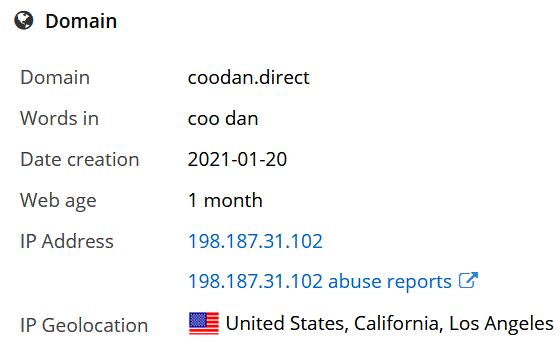The image size is (560, 361).
Task: Click the coodan.direct domain value
Action: tap(249, 77)
